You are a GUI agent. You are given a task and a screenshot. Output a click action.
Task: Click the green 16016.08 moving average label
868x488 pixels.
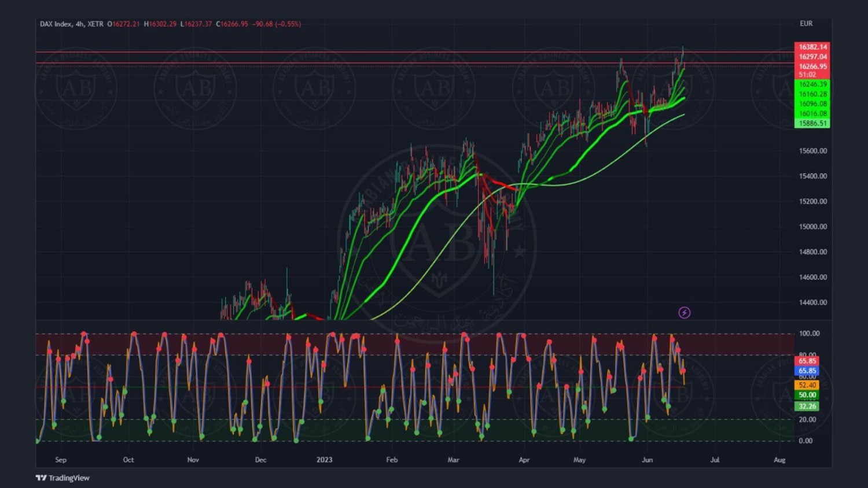[x=812, y=113]
